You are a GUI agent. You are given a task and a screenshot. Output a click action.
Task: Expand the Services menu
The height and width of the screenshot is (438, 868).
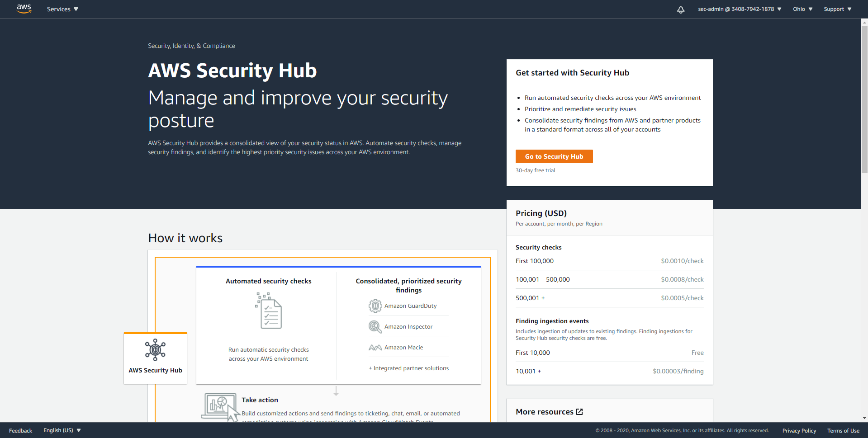pyautogui.click(x=62, y=9)
